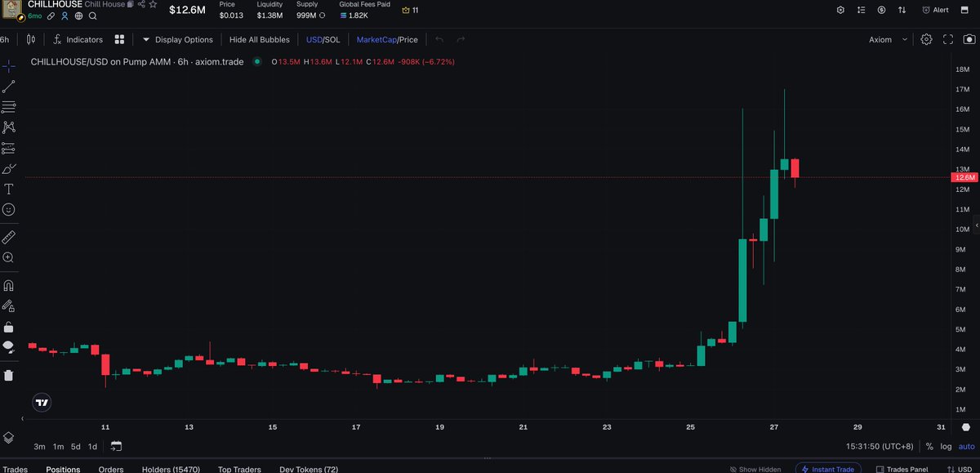The width and height of the screenshot is (980, 473).
Task: Select the trend line drawing tool
Action: pos(8,86)
